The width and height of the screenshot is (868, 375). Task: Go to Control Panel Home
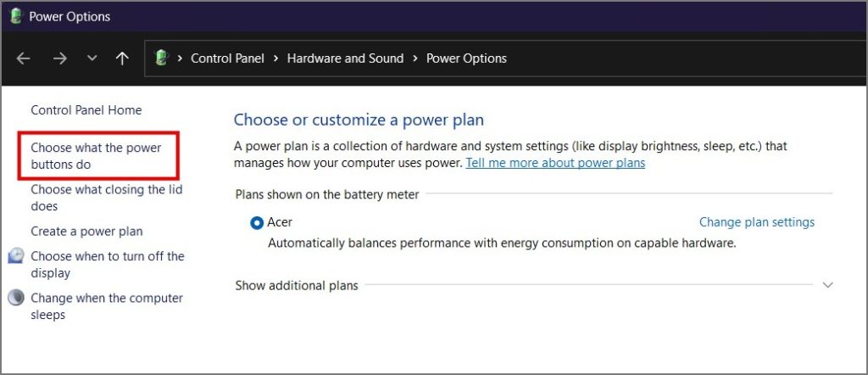coord(86,110)
